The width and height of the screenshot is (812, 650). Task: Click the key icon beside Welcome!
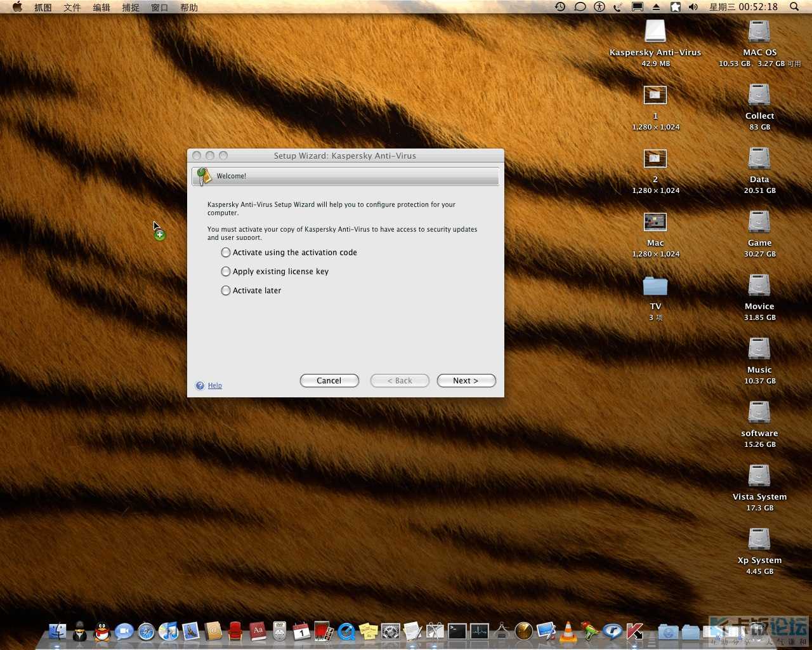(203, 176)
